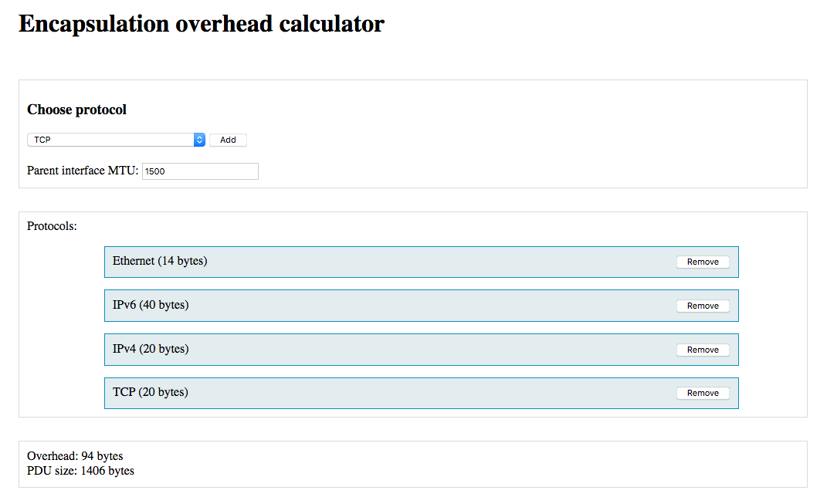
Task: Click blank space right of the results text
Action: (x=463, y=463)
